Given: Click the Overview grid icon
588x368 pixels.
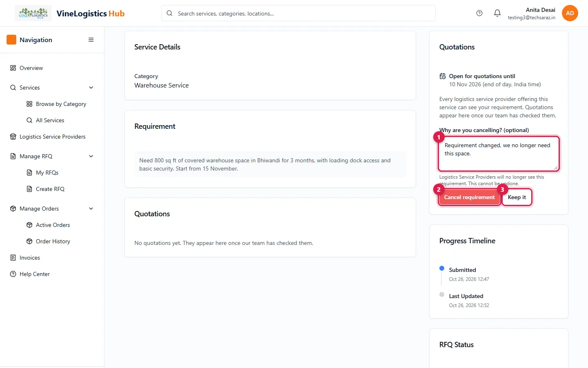Looking at the screenshot, I should click(x=13, y=68).
